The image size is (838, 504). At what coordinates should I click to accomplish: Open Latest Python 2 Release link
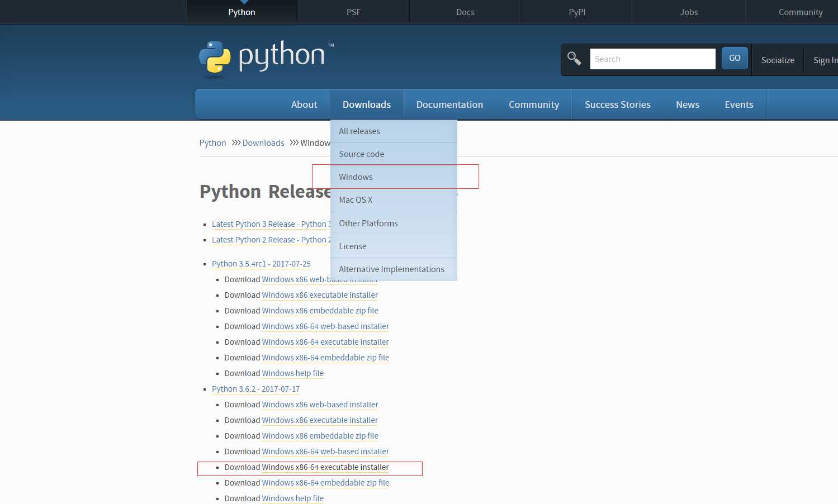[271, 240]
